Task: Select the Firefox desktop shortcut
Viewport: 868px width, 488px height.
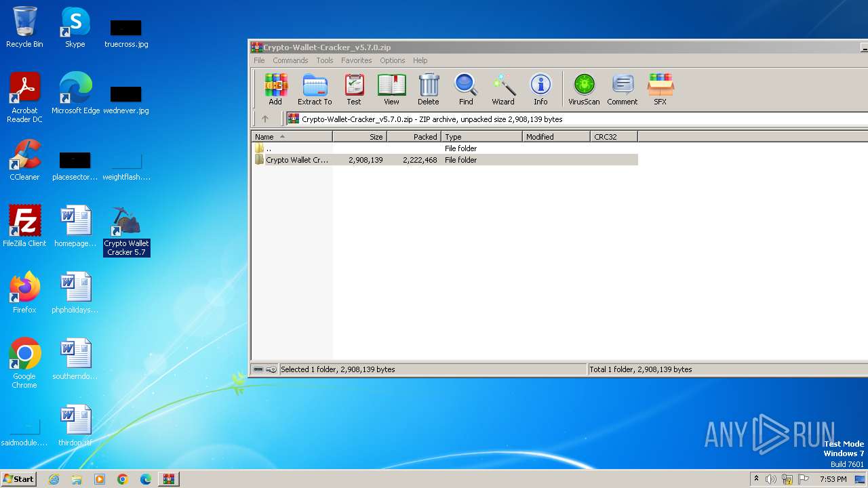Action: tap(24, 293)
